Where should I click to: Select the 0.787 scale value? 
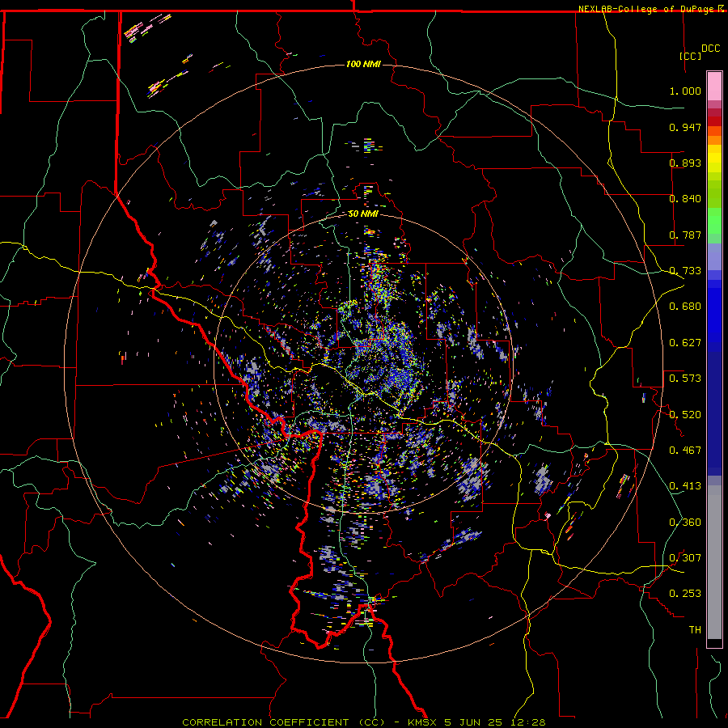[x=685, y=235]
